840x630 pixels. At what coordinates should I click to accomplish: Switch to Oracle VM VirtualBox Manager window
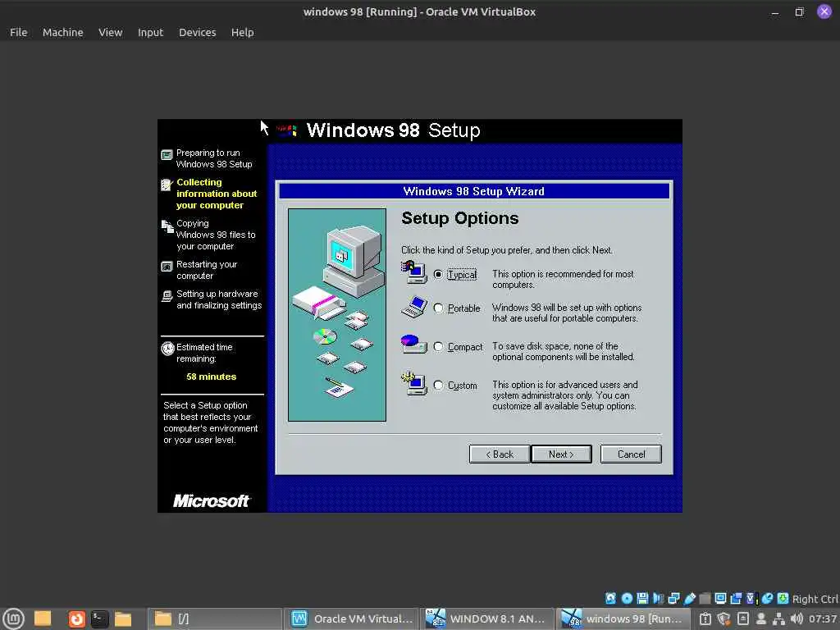pyautogui.click(x=353, y=619)
